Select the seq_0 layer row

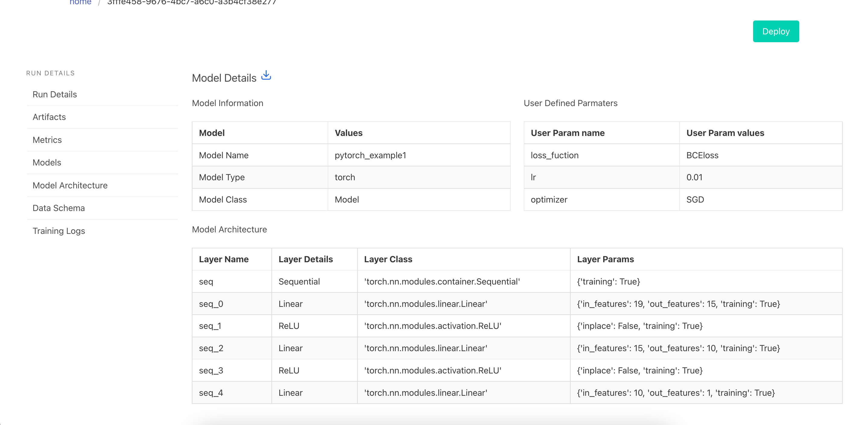click(211, 304)
